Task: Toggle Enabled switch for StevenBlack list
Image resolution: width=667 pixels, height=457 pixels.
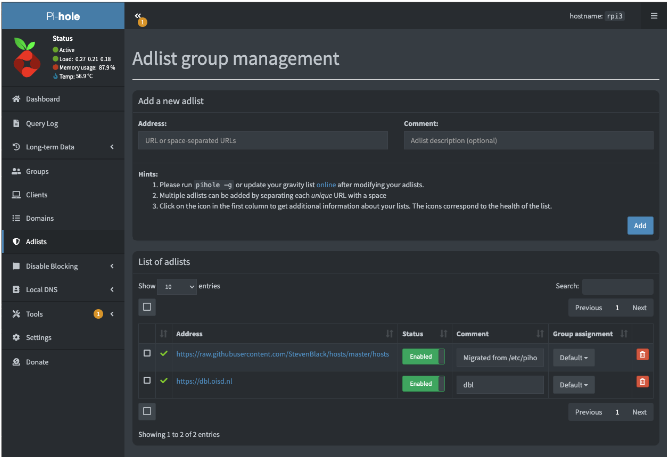Action: (423, 357)
